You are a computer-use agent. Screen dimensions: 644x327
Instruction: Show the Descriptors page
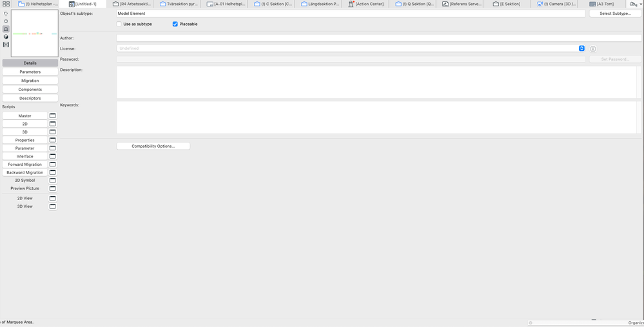pyautogui.click(x=30, y=99)
